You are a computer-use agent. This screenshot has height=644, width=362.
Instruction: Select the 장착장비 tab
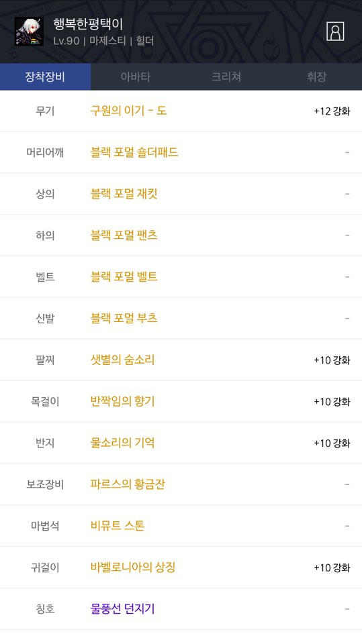tap(45, 76)
